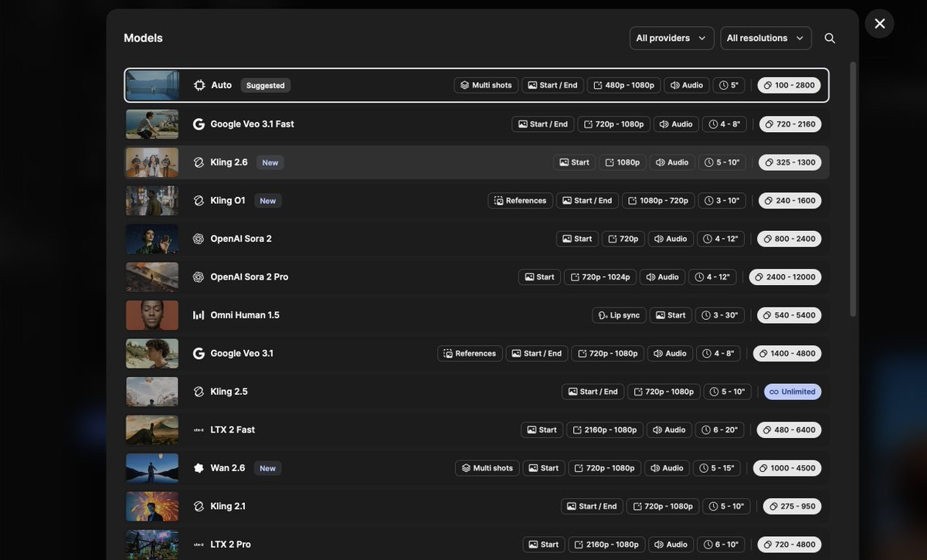Screen dimensions: 927x560
Task: Click the Omni Human 1.5 bars icon
Action: coord(199,315)
